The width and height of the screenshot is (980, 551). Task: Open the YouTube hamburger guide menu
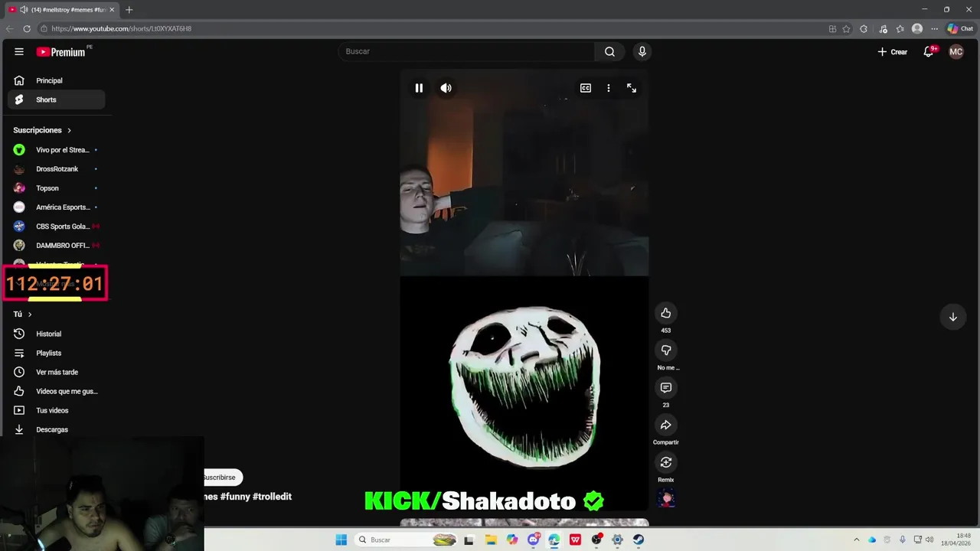(19, 51)
